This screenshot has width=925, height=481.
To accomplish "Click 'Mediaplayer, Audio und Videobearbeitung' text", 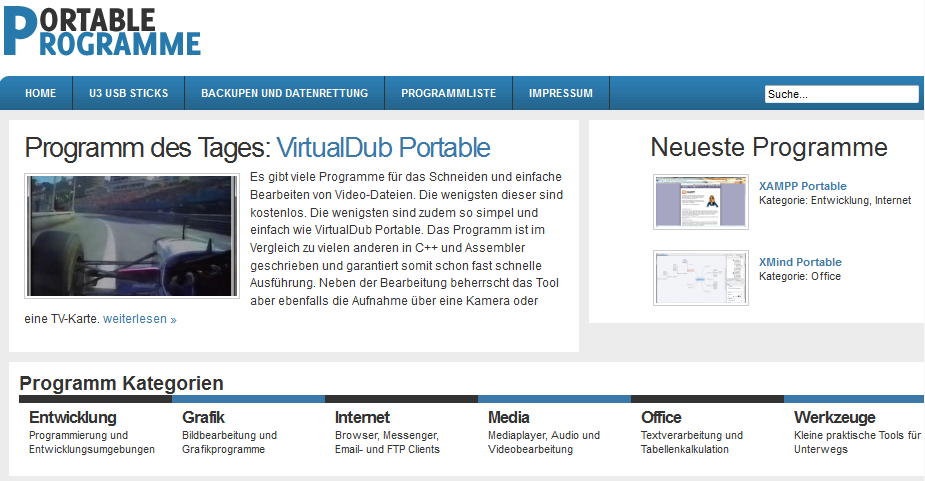I will pos(544,442).
